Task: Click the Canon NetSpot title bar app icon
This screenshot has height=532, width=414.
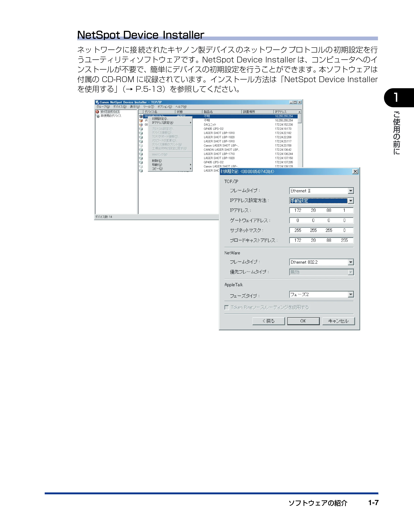Action: click(97, 102)
